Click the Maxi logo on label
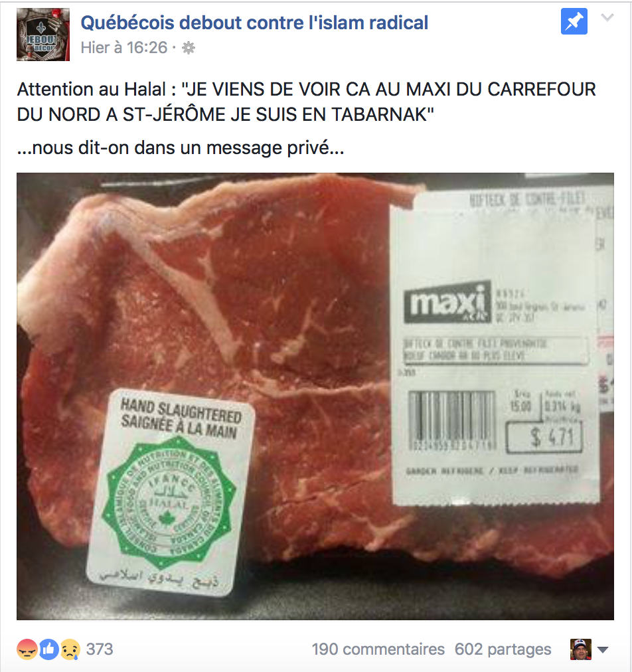The width and height of the screenshot is (632, 672). (x=447, y=301)
